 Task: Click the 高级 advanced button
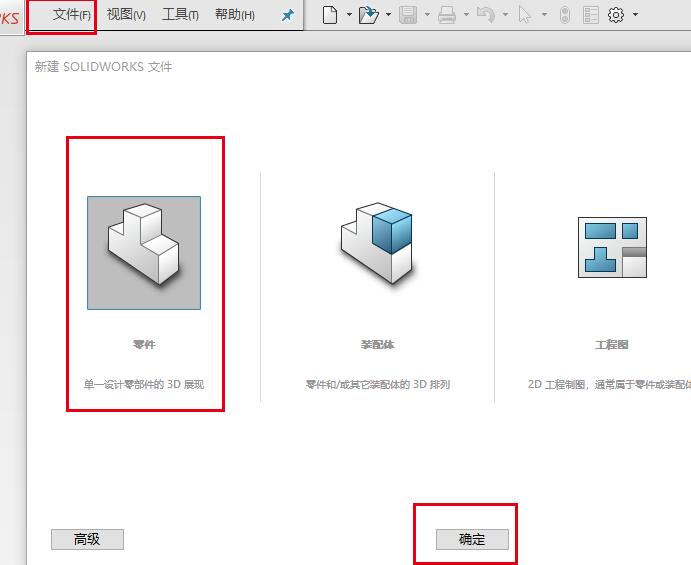(x=87, y=539)
